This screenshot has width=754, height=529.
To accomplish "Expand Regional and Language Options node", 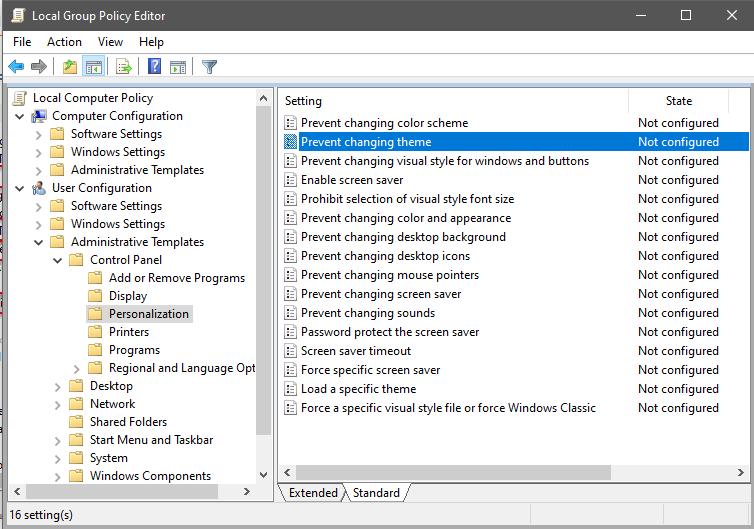I will pyautogui.click(x=77, y=368).
